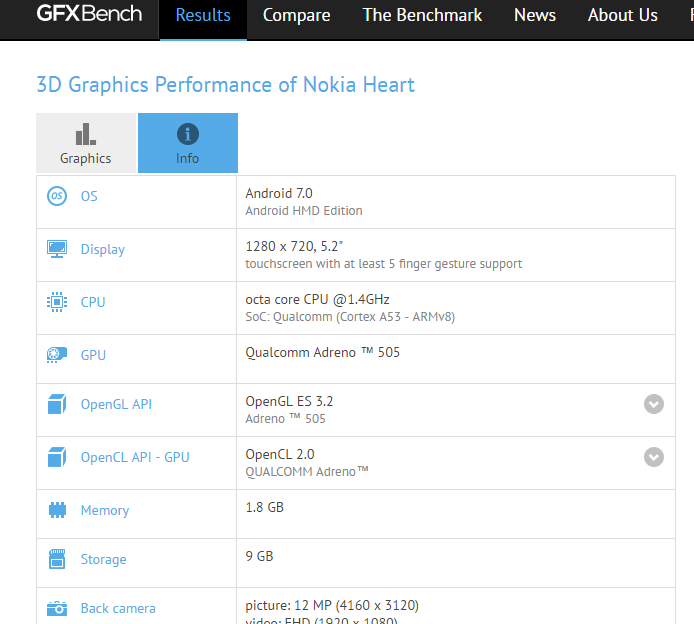
Task: Click the CPU chip icon
Action: pyautogui.click(x=57, y=302)
